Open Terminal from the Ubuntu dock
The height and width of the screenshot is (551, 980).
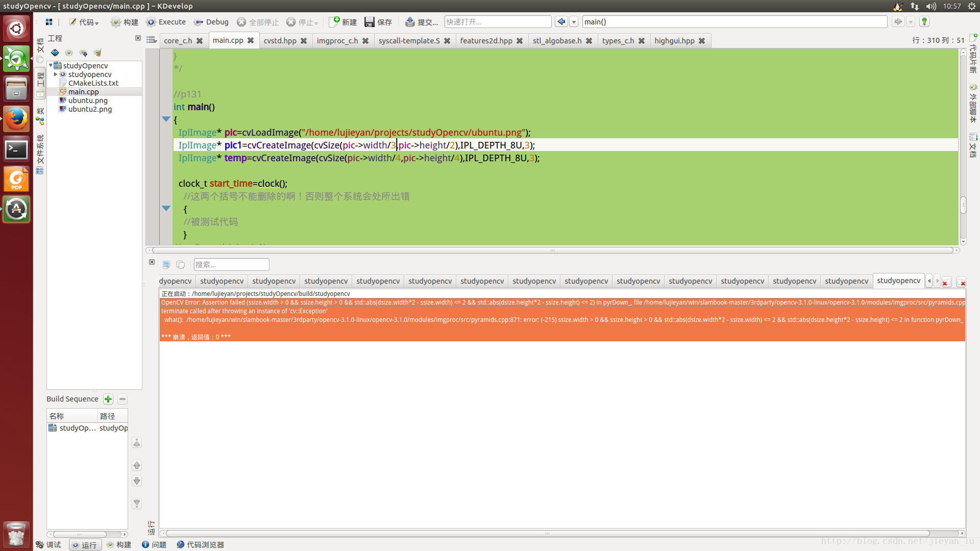[x=16, y=149]
